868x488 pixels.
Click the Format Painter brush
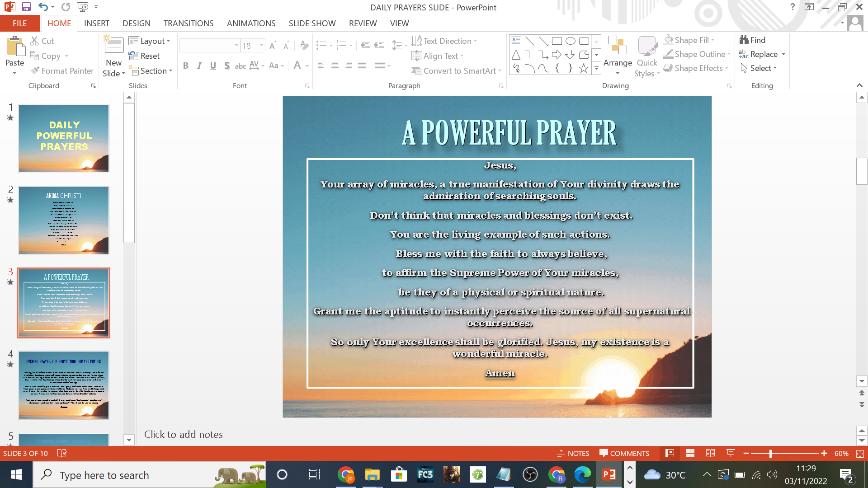coord(35,71)
